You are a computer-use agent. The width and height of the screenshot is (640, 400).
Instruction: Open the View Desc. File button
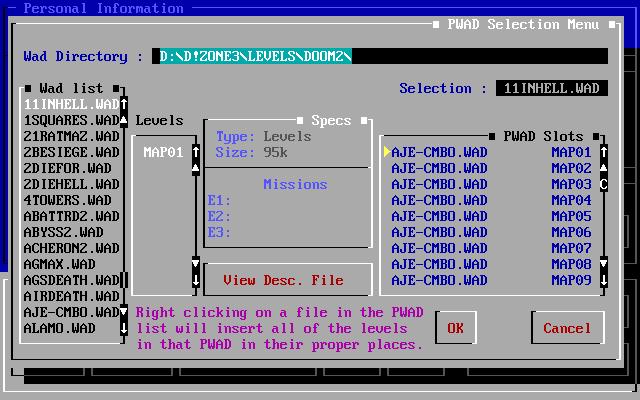coord(288,280)
